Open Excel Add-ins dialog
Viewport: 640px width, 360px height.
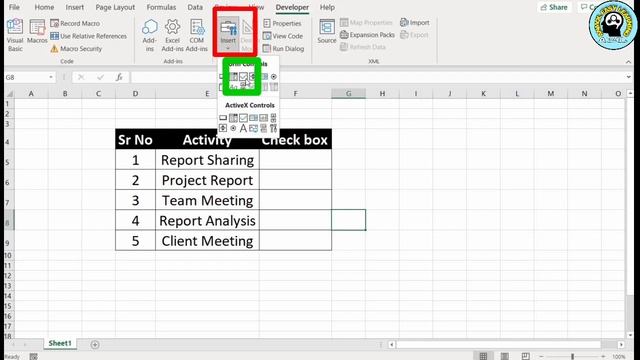[172, 36]
